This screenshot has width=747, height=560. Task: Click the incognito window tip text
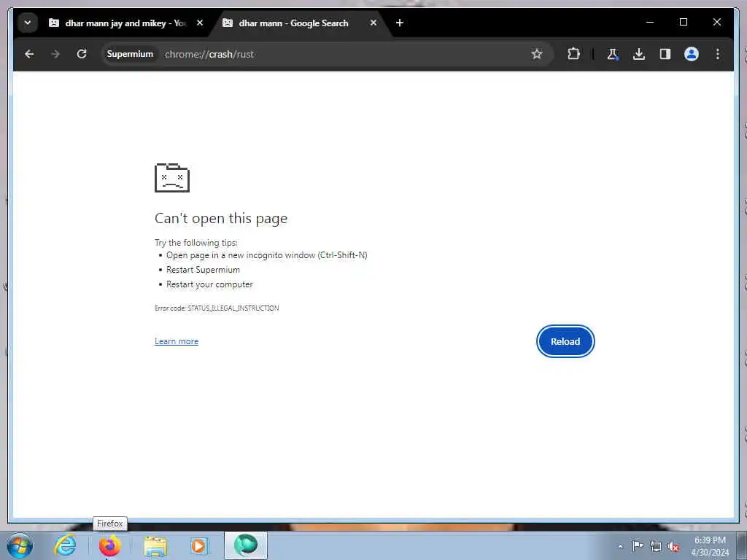(267, 255)
